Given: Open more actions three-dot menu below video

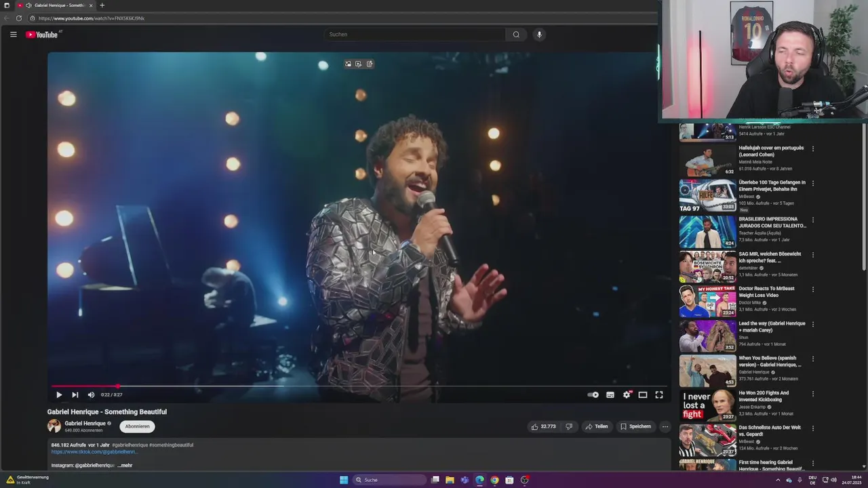Looking at the screenshot, I should (665, 426).
